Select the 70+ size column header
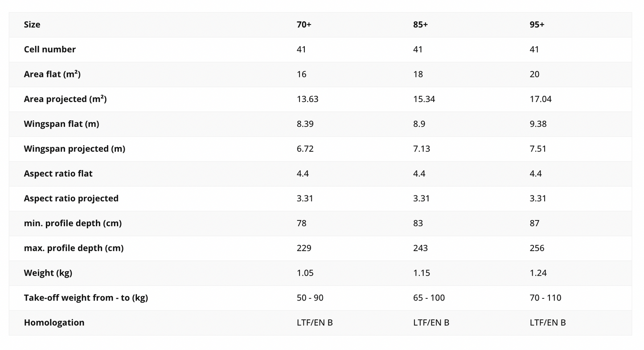Image resolution: width=644 pixels, height=350 pixels. point(304,24)
